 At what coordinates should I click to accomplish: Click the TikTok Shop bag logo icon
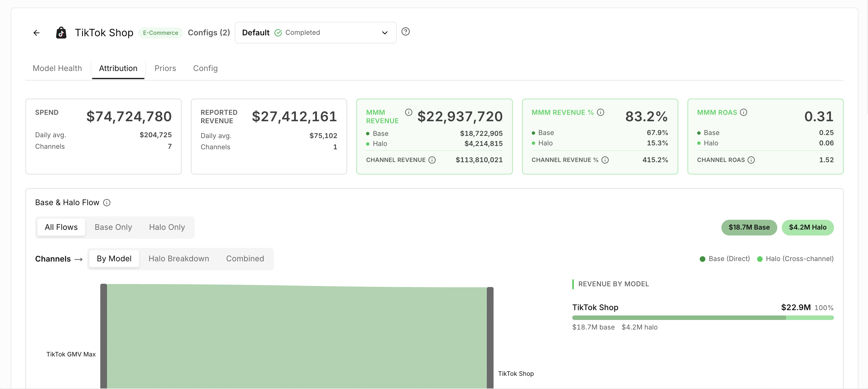[x=61, y=33]
